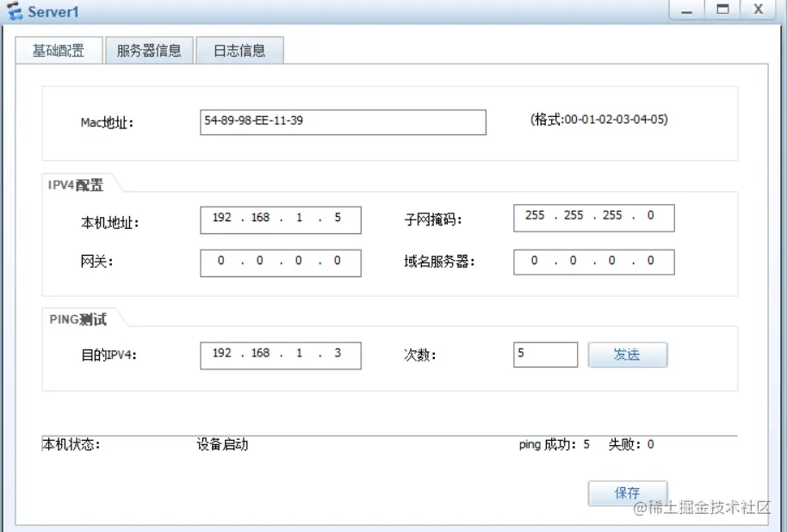Viewport: 787px width, 532px height.
Task: Click the Server1 app icon in title bar
Action: coord(15,10)
